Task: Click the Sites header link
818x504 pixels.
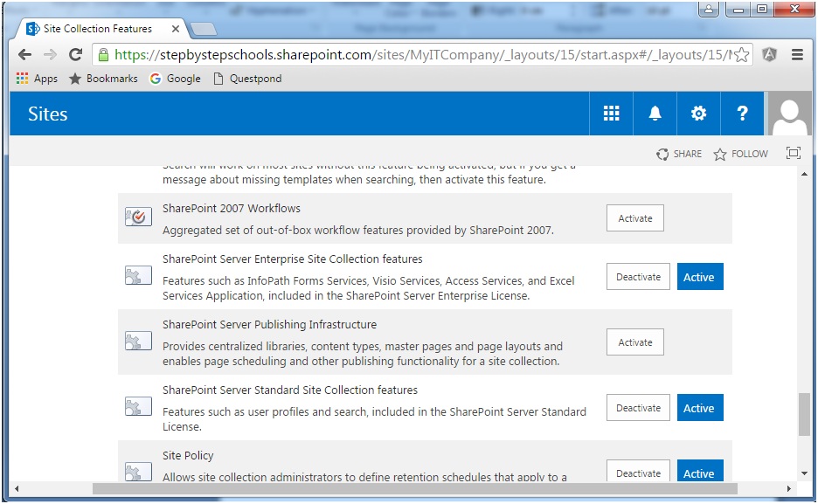Action: [47, 114]
